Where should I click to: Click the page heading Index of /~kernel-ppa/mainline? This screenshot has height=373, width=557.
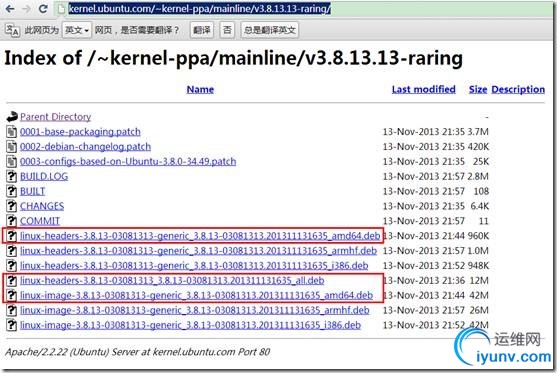tap(233, 58)
